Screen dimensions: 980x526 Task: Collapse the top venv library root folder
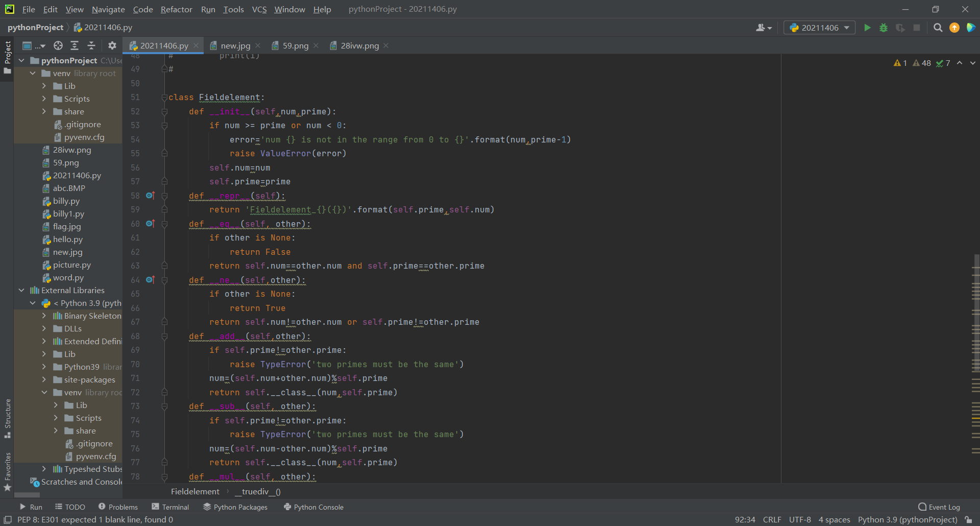click(x=33, y=73)
